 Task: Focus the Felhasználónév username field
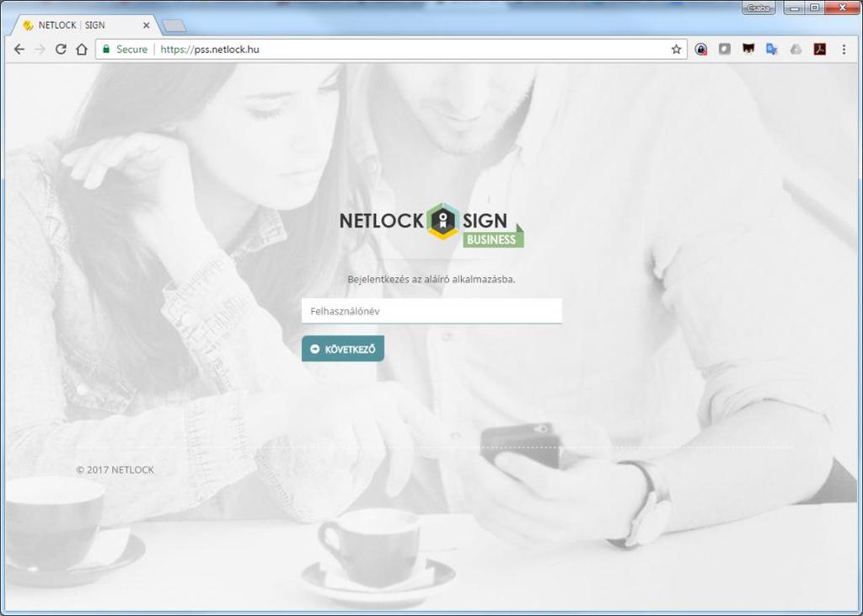click(x=431, y=311)
